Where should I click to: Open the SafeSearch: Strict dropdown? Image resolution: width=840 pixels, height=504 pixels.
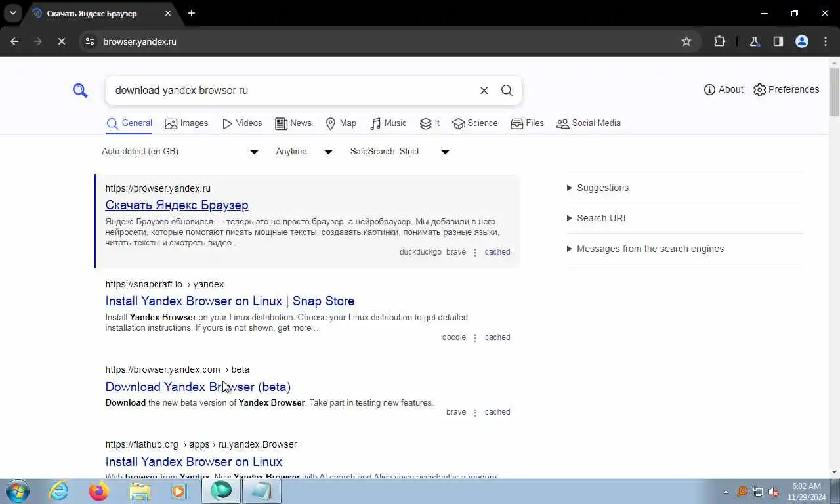[399, 152]
